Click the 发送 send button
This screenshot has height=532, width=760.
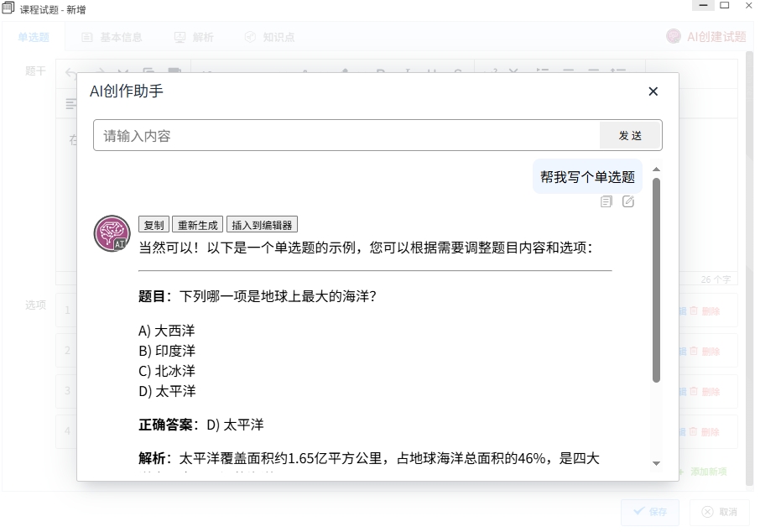pyautogui.click(x=630, y=135)
